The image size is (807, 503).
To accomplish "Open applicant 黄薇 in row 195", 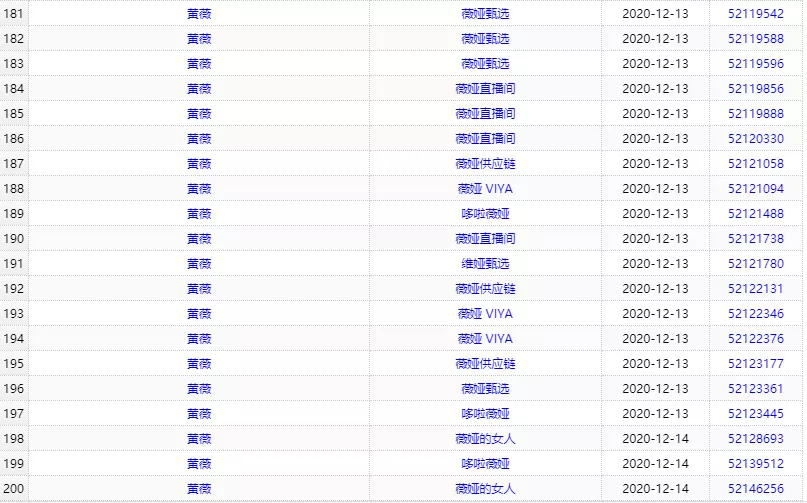I will (199, 364).
